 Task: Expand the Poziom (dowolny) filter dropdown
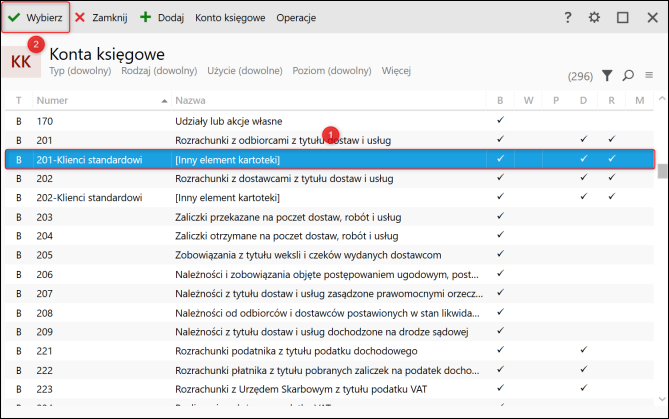tap(332, 71)
